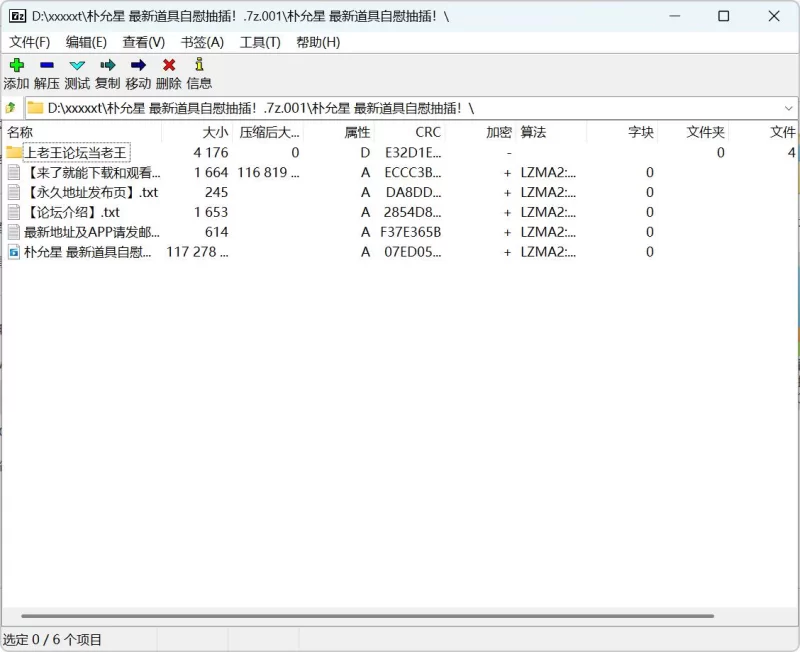Run the Test (测试) archive tool
This screenshot has height=652, width=800.
coord(77,66)
